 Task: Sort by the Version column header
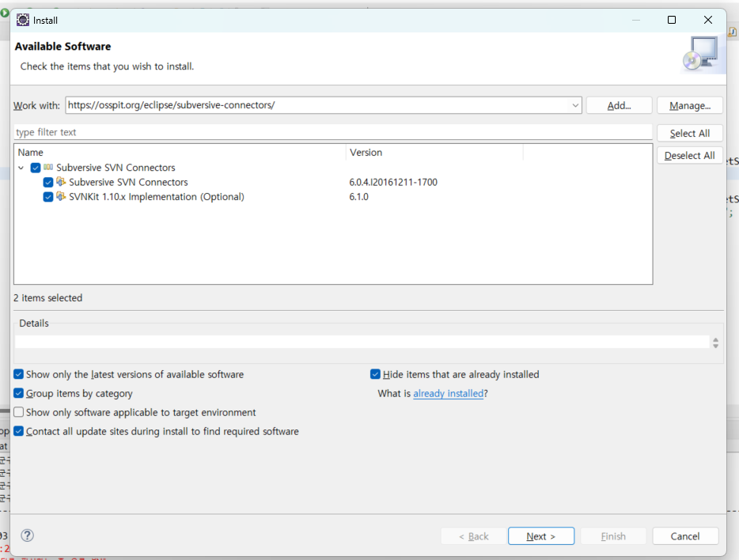point(434,152)
